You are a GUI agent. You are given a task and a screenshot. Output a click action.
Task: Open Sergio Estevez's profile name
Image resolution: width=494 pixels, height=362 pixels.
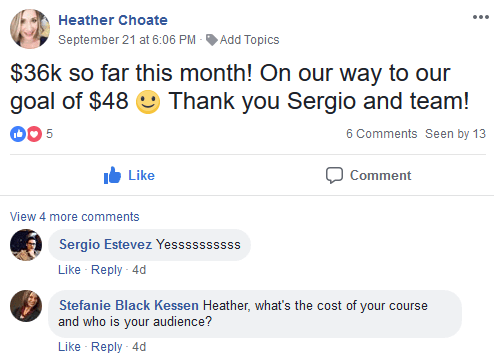tap(105, 244)
